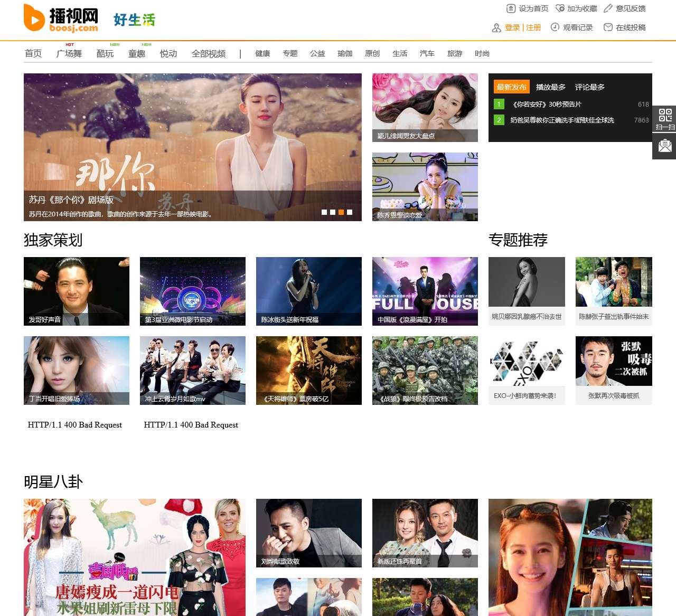Open the 全部视频 navigation item
676x616 pixels.
209,53
